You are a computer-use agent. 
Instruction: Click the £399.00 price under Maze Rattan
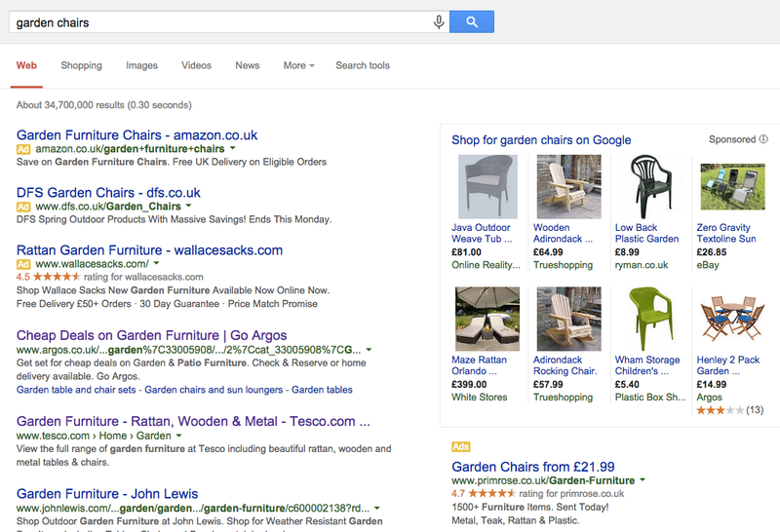(x=469, y=384)
